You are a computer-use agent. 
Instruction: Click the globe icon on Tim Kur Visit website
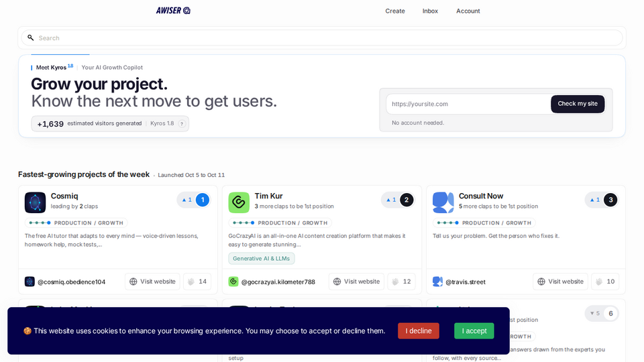[337, 282]
